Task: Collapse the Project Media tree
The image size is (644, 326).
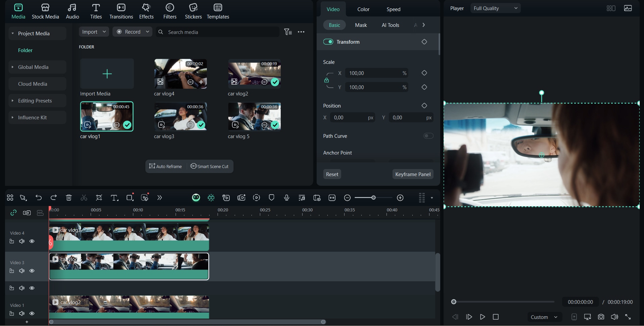Action: pos(12,34)
